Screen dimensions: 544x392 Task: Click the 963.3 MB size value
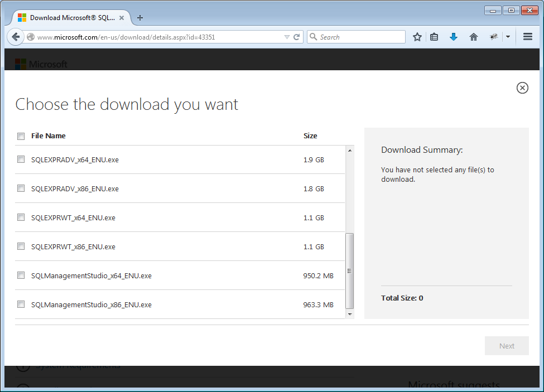(x=318, y=305)
